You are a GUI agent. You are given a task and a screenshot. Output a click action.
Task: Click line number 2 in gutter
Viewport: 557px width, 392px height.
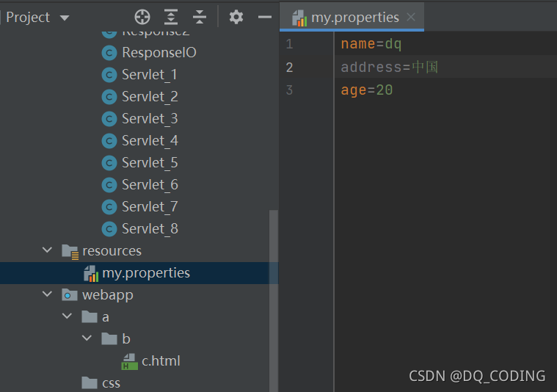[x=290, y=68]
